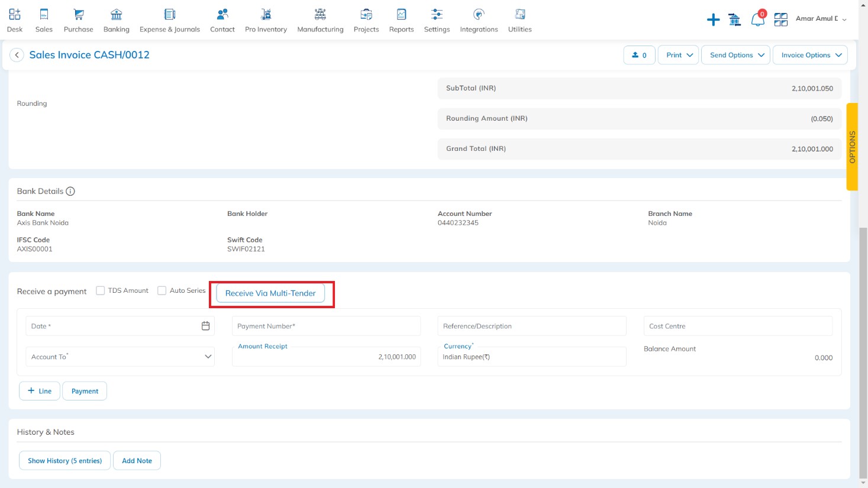Click the Reference/Description field
Screen dimensions: 868x488
tap(532, 326)
